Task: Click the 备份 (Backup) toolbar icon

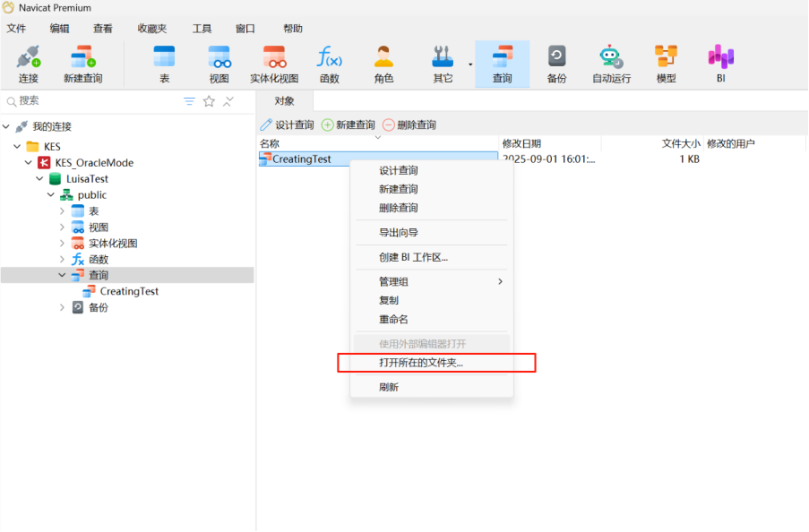Action: click(556, 64)
